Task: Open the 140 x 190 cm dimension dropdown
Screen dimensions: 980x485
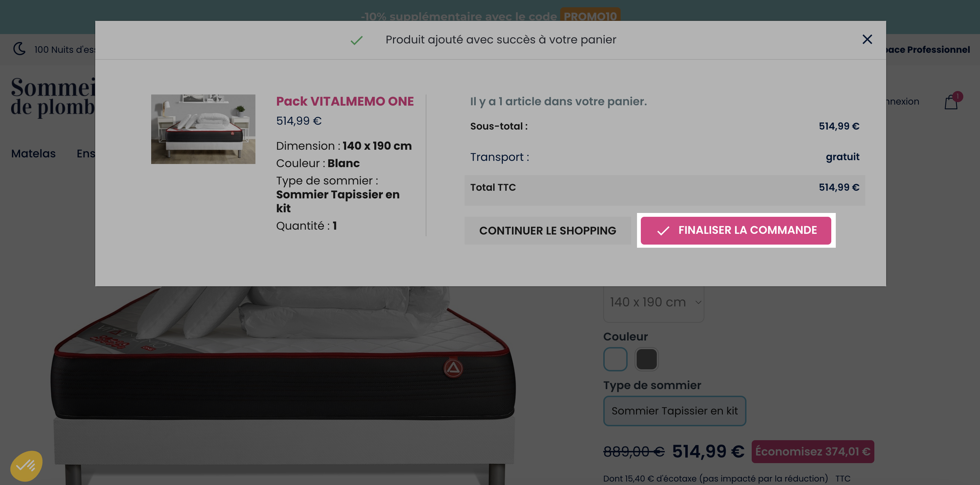Action: point(654,302)
